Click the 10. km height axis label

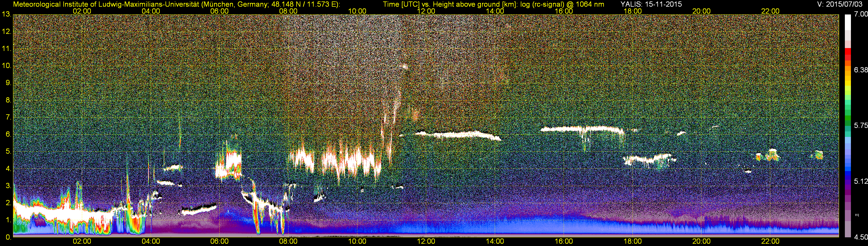[x=6, y=66]
